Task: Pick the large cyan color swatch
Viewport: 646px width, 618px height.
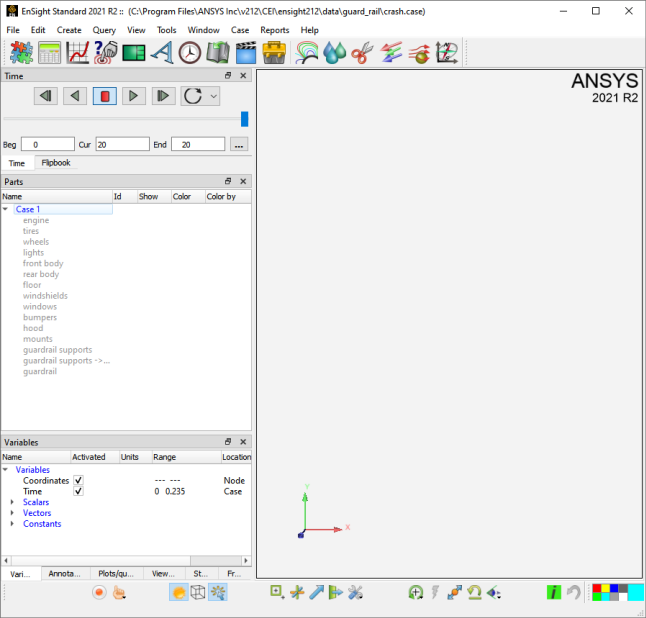Action: 636,593
